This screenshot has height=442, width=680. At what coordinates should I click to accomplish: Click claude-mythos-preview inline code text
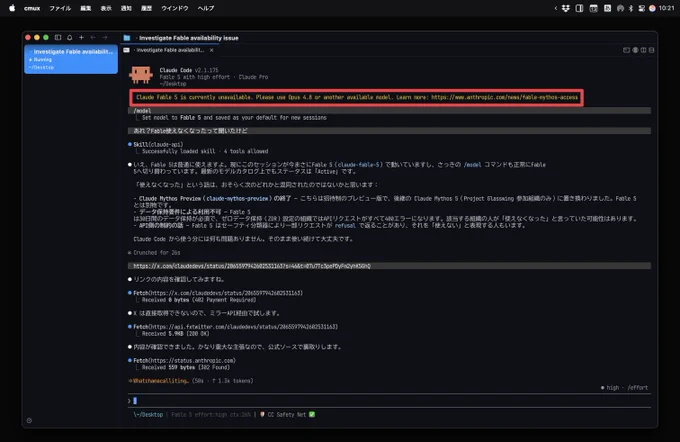(x=237, y=199)
